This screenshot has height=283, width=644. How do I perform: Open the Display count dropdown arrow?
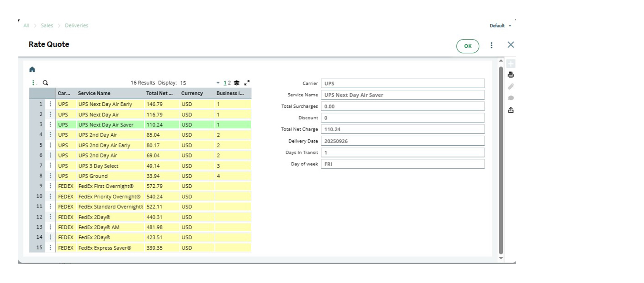point(218,83)
